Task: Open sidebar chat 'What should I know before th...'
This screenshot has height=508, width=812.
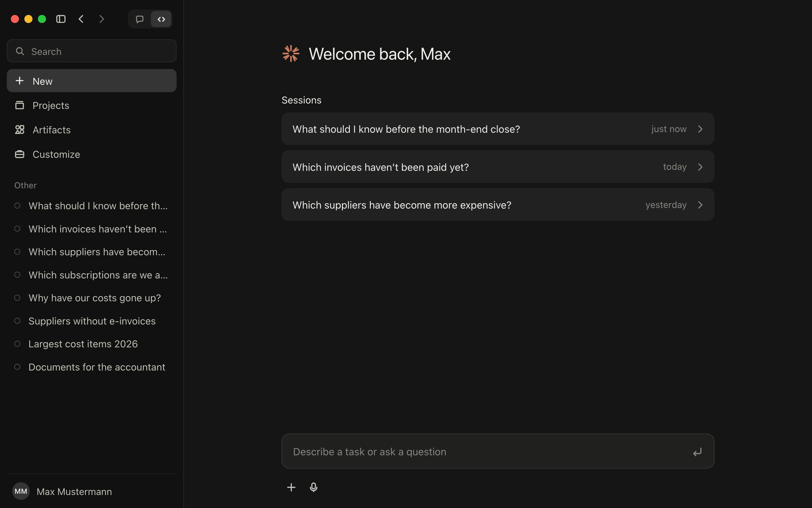Action: click(92, 206)
